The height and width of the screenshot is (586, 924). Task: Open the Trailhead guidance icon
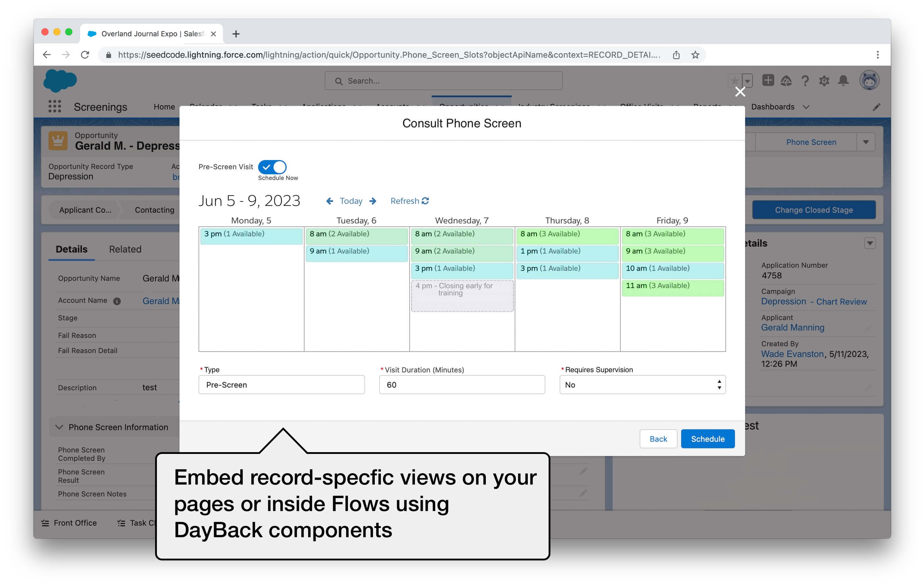[786, 81]
